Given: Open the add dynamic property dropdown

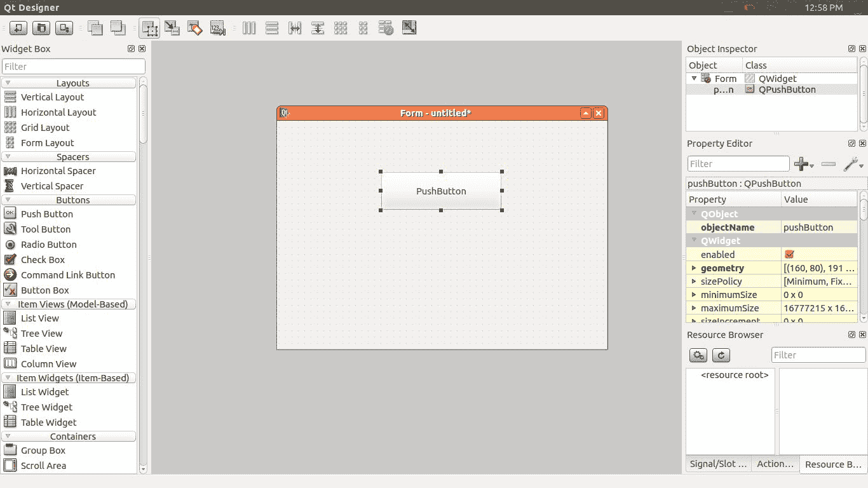Looking at the screenshot, I should click(x=804, y=164).
